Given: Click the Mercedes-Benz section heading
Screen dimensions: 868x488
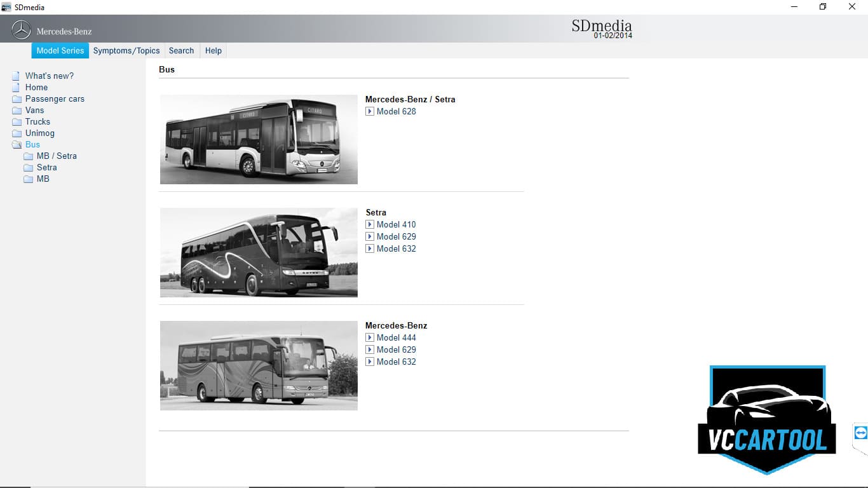Looking at the screenshot, I should [x=396, y=325].
